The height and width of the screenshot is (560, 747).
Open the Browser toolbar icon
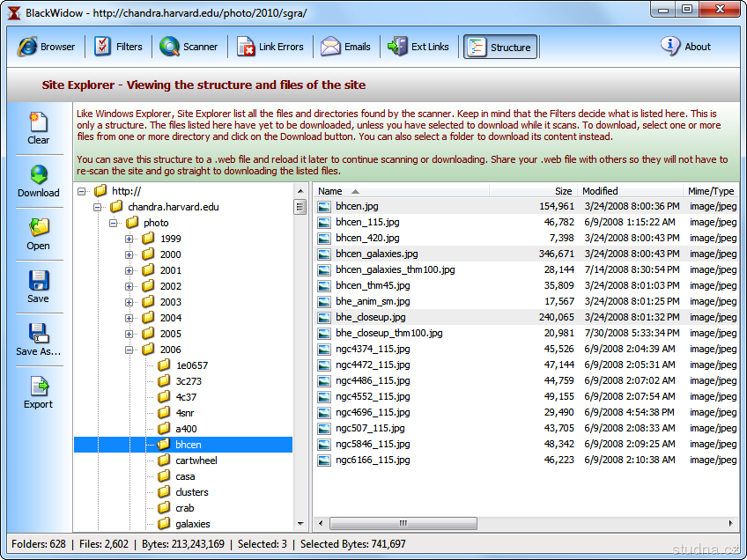(47, 47)
